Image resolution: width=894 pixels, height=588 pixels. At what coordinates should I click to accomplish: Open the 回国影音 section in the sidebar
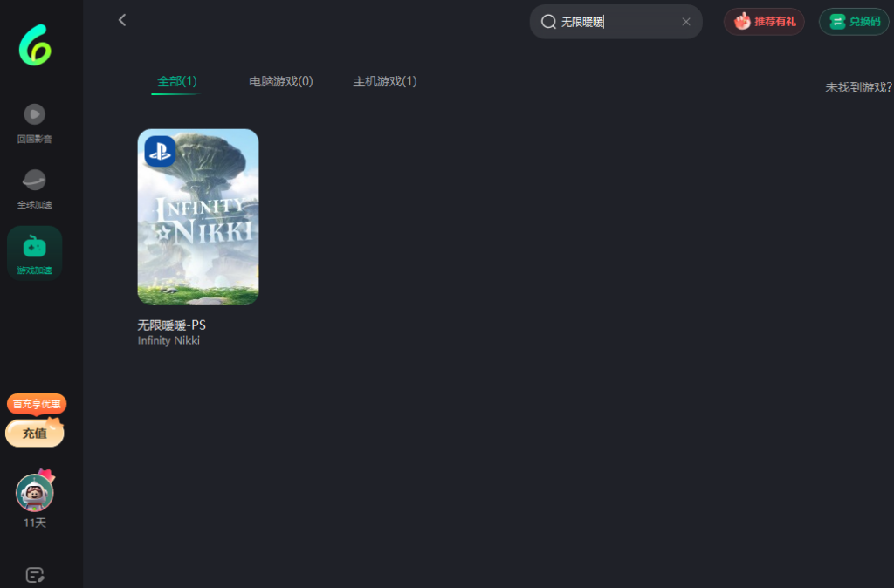click(35, 114)
